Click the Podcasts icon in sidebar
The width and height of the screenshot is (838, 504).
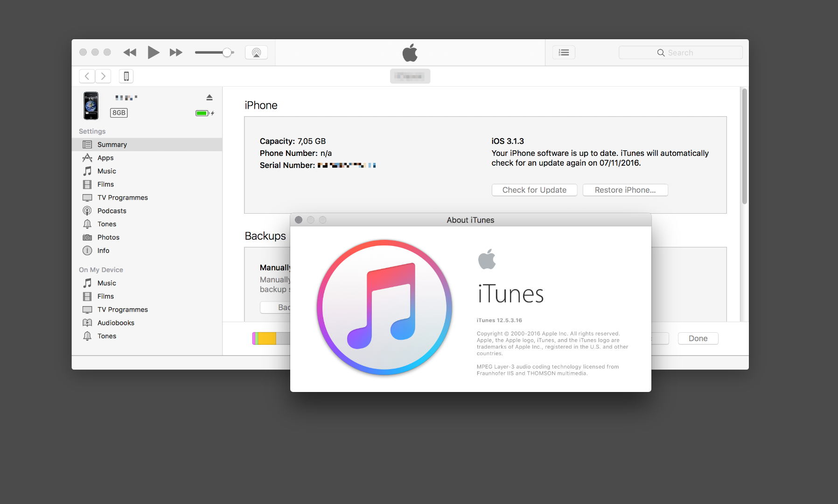pyautogui.click(x=87, y=211)
